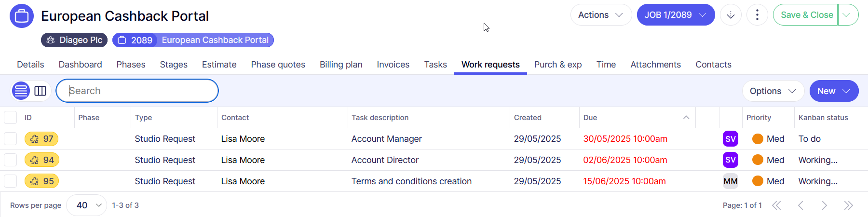The image size is (868, 217).
Task: Click the briefcase job icon beside title
Action: pyautogui.click(x=22, y=16)
